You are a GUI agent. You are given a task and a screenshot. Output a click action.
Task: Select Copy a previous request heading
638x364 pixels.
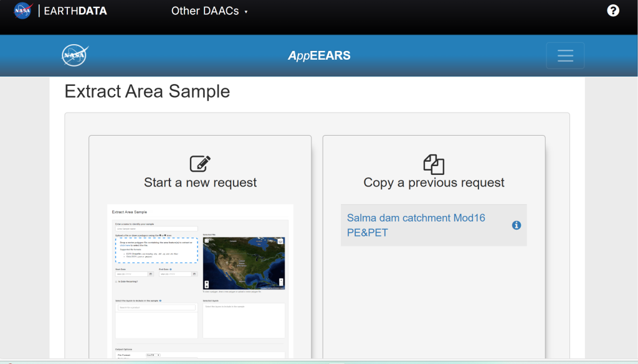434,182
